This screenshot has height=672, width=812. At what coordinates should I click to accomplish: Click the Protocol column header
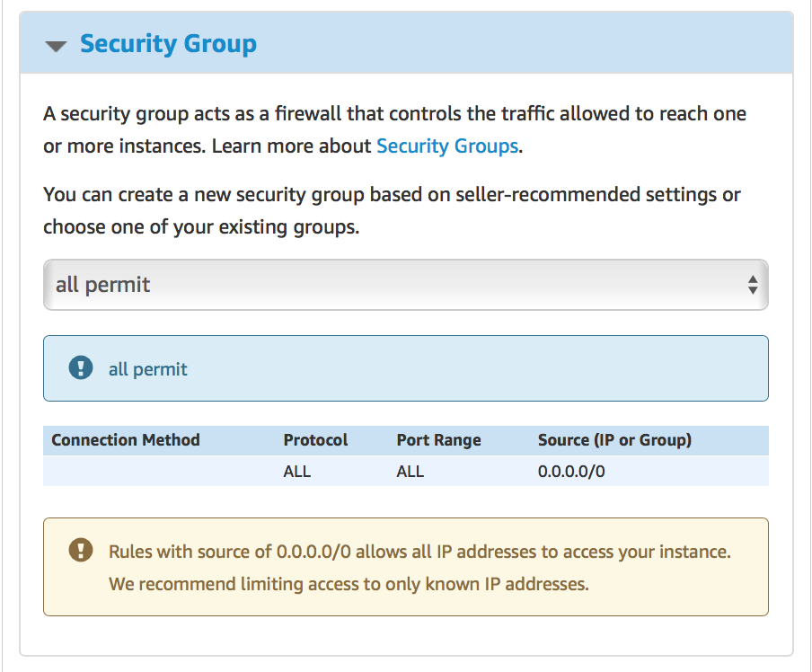(315, 440)
